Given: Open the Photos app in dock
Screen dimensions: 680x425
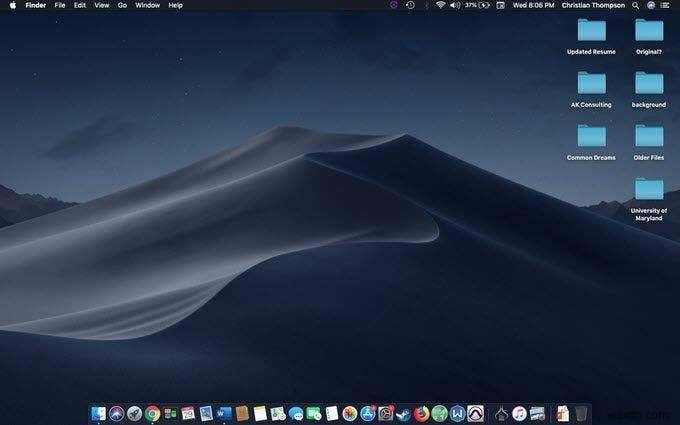Looking at the screenshot, I should [x=350, y=414].
